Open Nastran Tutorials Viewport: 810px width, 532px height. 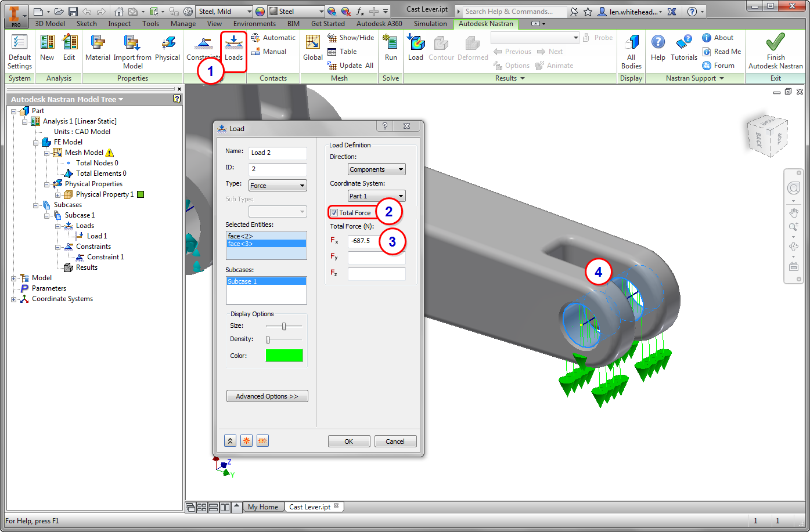tap(684, 48)
